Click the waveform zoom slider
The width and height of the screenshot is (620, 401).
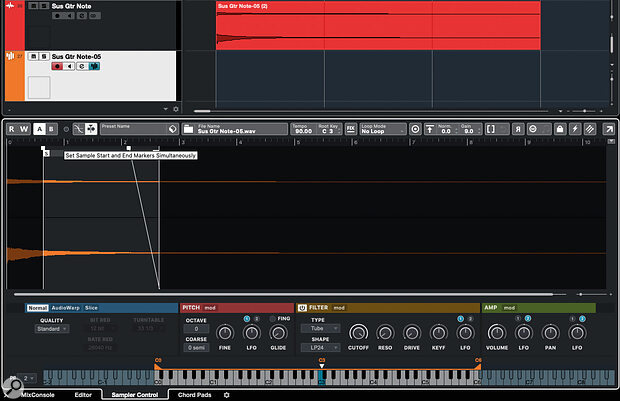580,294
